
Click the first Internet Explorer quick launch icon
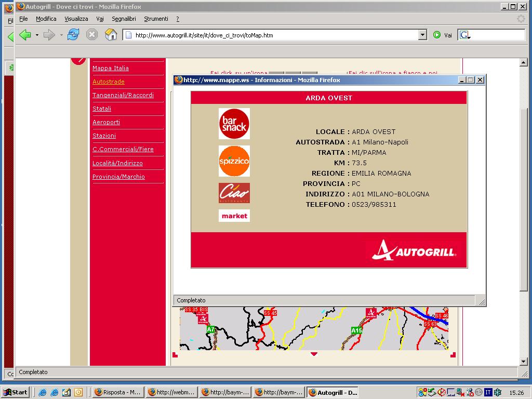pos(43,393)
